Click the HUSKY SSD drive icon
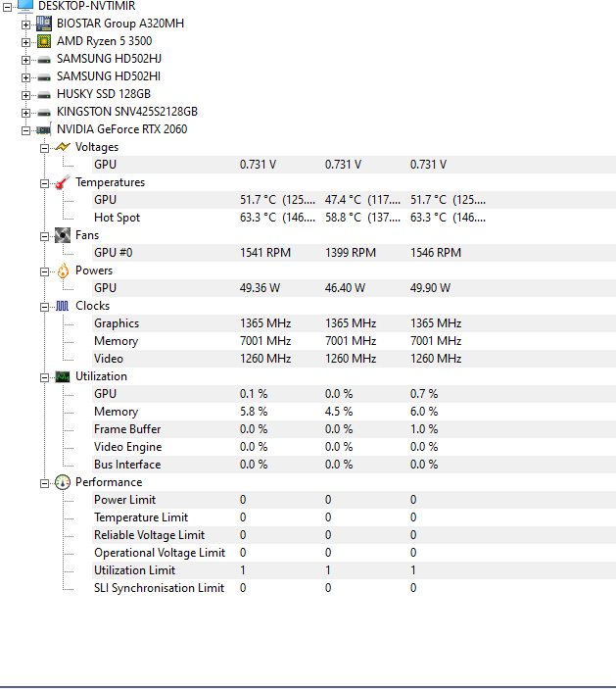Image resolution: width=616 pixels, height=689 pixels. pos(43,94)
